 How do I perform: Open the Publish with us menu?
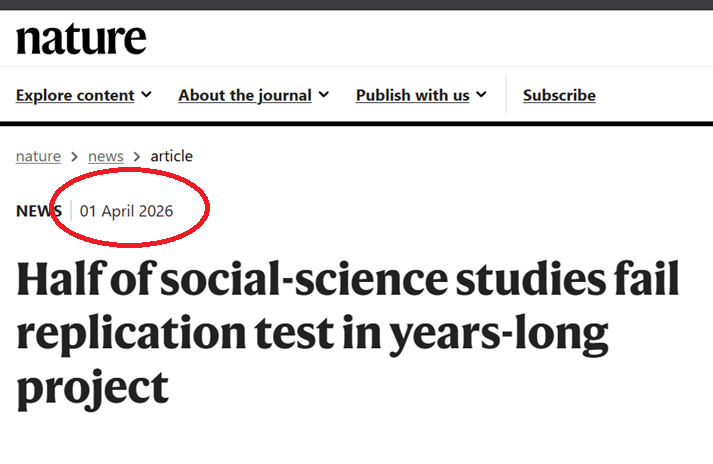coord(412,95)
